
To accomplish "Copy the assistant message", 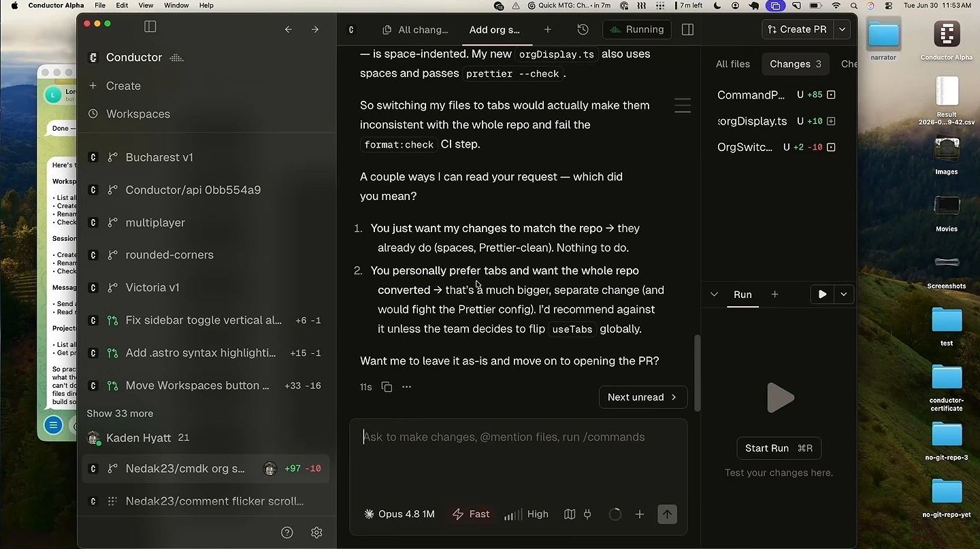I will [387, 387].
